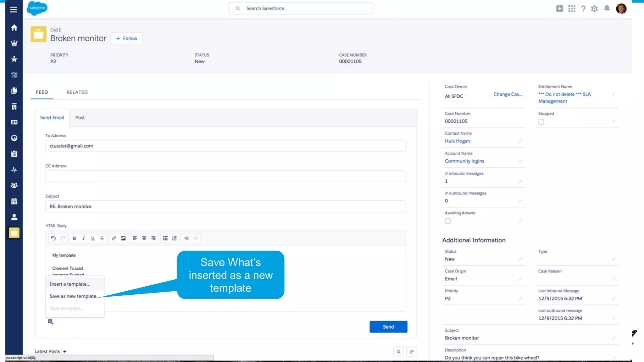Insert a hyperlink in email body

coord(114,238)
